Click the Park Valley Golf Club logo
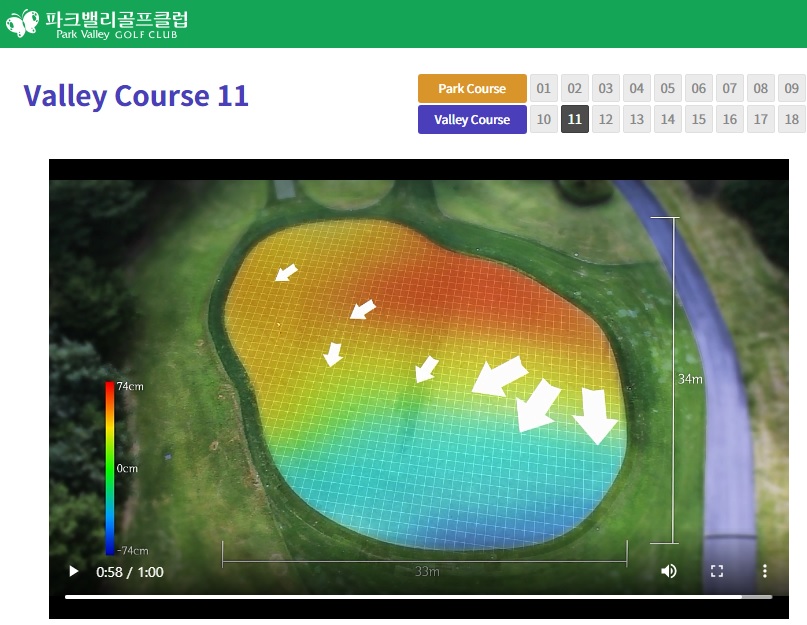Viewport: 807px width, 625px height. coord(97,24)
